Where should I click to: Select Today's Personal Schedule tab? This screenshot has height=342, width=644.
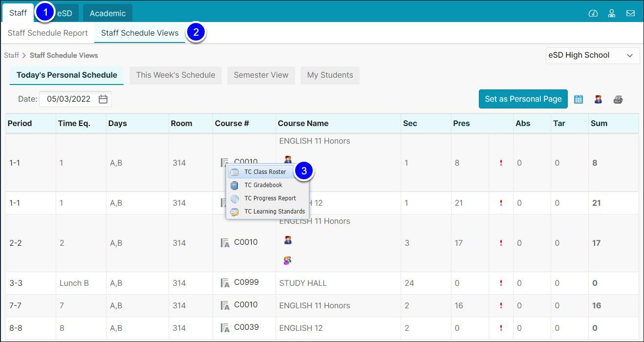pos(67,75)
